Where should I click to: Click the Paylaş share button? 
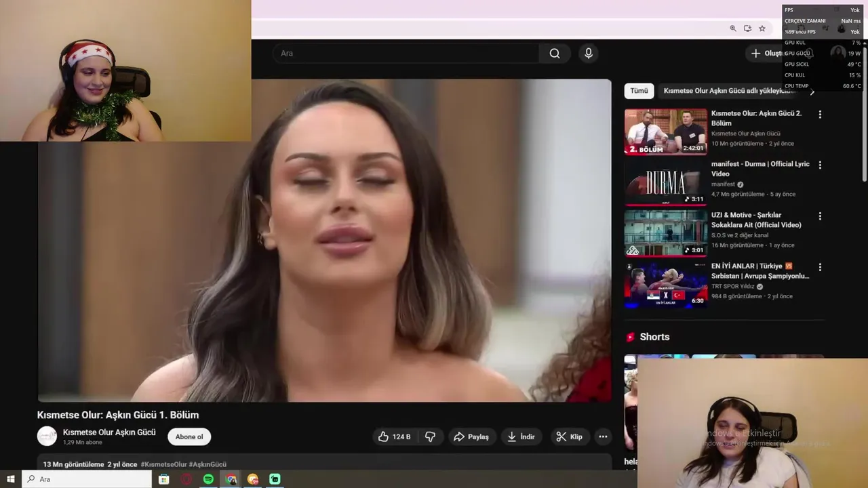[x=471, y=437]
